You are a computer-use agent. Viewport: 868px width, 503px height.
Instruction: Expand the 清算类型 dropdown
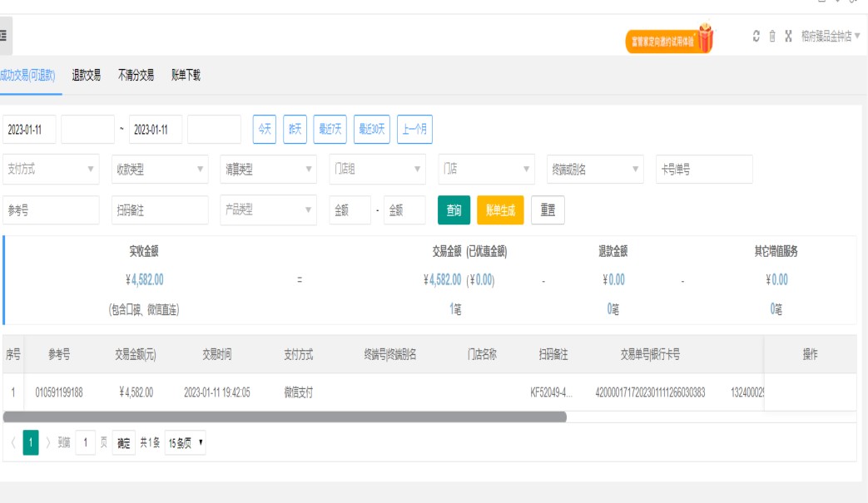[x=268, y=170]
